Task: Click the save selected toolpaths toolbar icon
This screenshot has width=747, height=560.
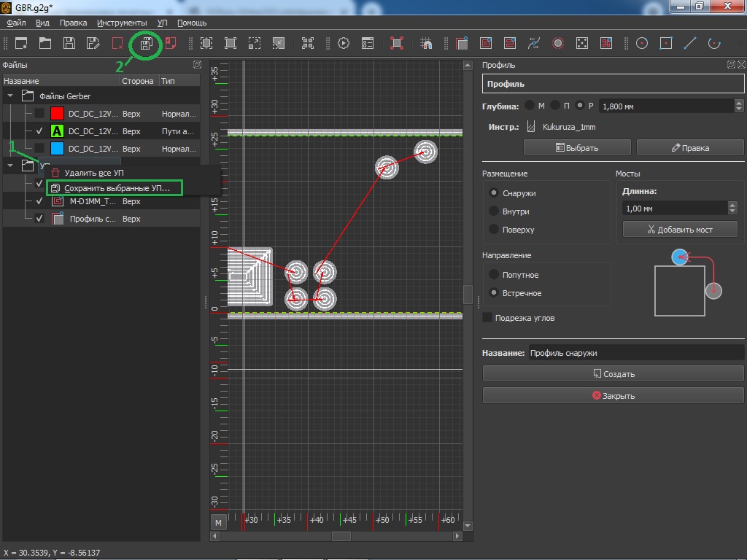Action: pos(146,44)
